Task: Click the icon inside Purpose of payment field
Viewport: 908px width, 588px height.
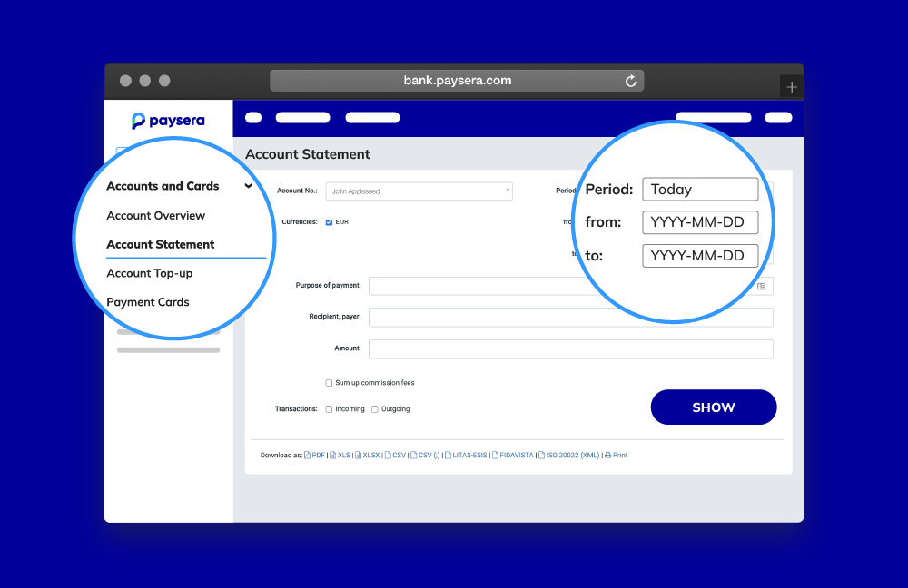Action: coord(761,286)
